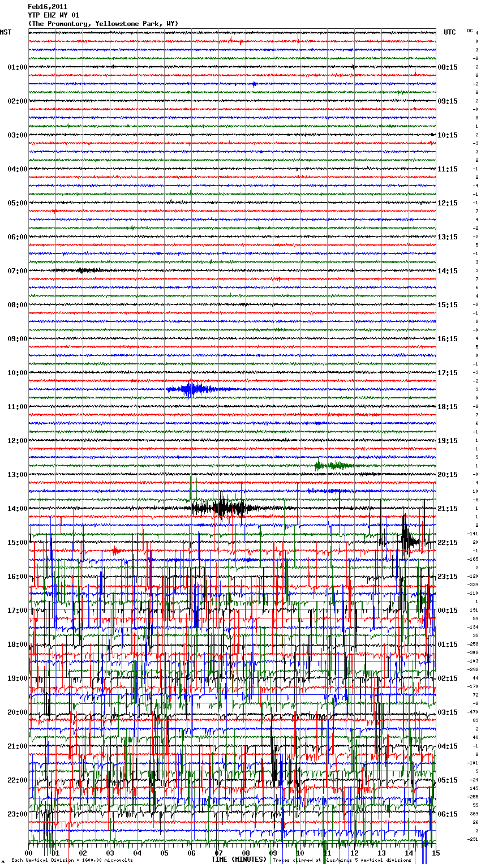Click the Each Vertical Division scale note

coord(72,860)
